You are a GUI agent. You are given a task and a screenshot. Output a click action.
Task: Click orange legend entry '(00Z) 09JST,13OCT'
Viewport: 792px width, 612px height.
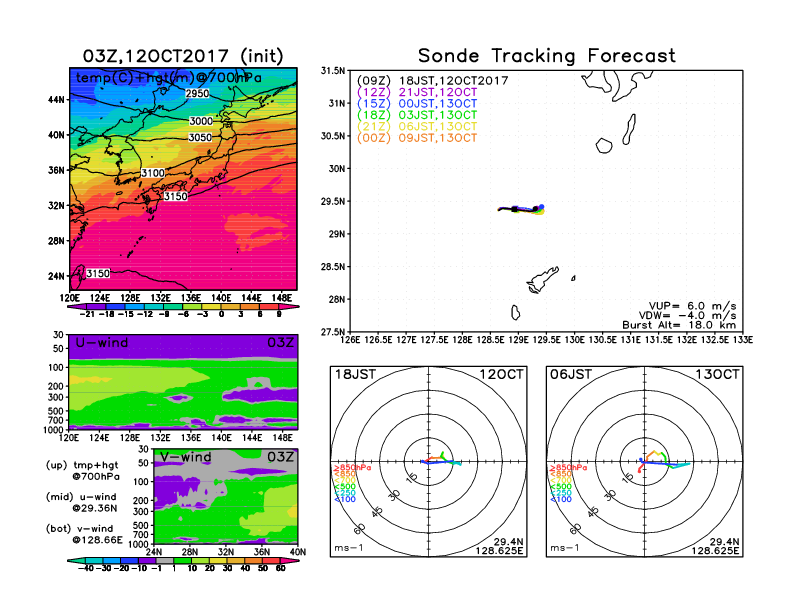coord(417,138)
